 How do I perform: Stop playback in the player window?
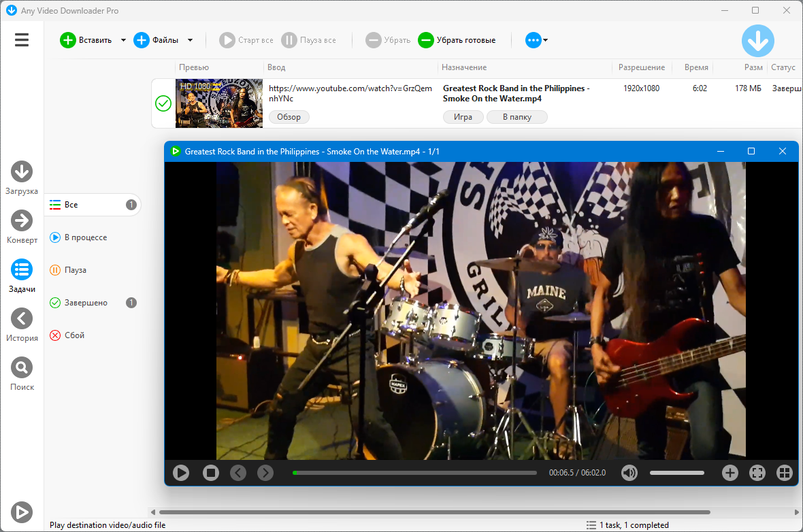pos(210,473)
